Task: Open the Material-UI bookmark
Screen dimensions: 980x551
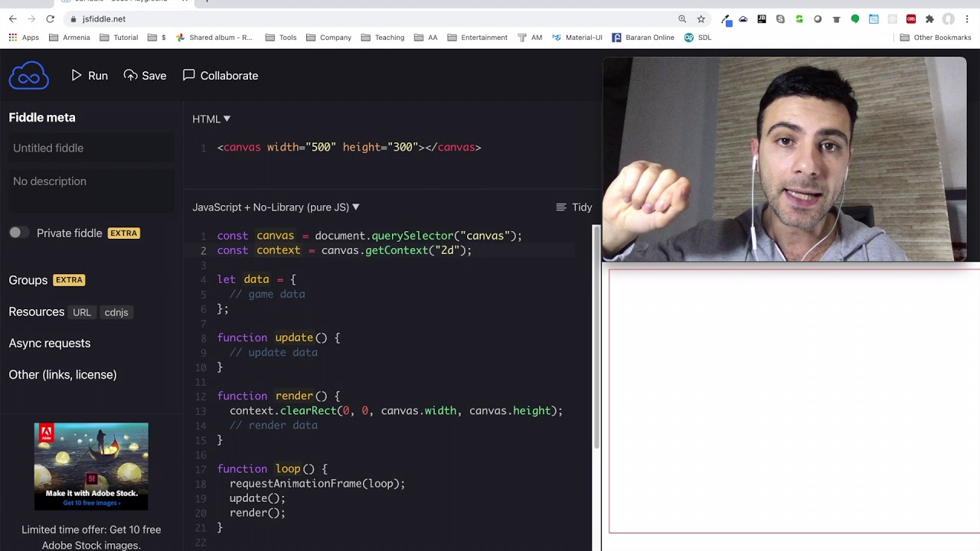Action: pos(577,37)
